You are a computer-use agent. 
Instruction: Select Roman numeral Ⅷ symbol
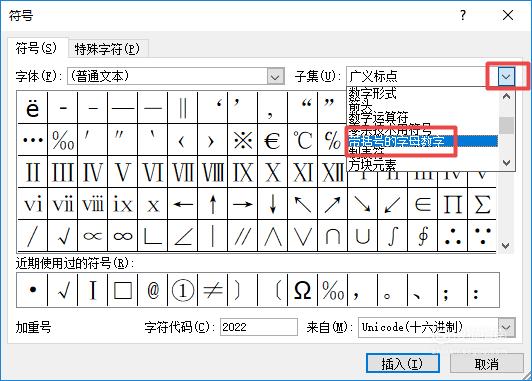(213, 172)
